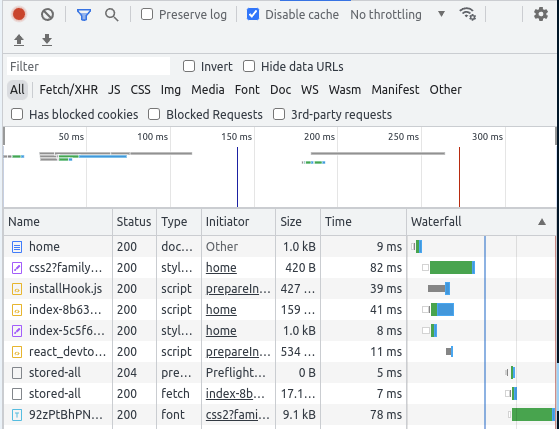559x429 pixels.
Task: Switch to the Font filter tab
Action: pyautogui.click(x=247, y=90)
